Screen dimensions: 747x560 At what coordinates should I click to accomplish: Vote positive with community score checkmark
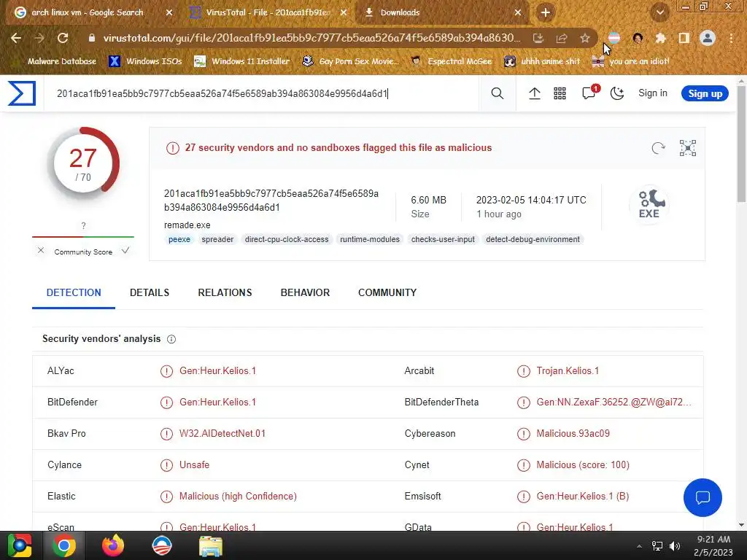click(125, 251)
